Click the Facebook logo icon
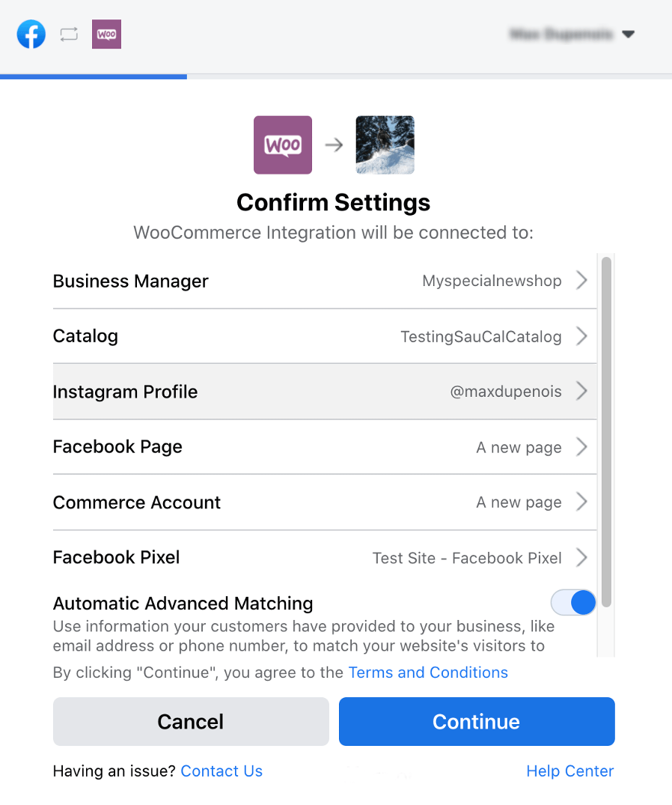The width and height of the screenshot is (672, 805). click(31, 34)
